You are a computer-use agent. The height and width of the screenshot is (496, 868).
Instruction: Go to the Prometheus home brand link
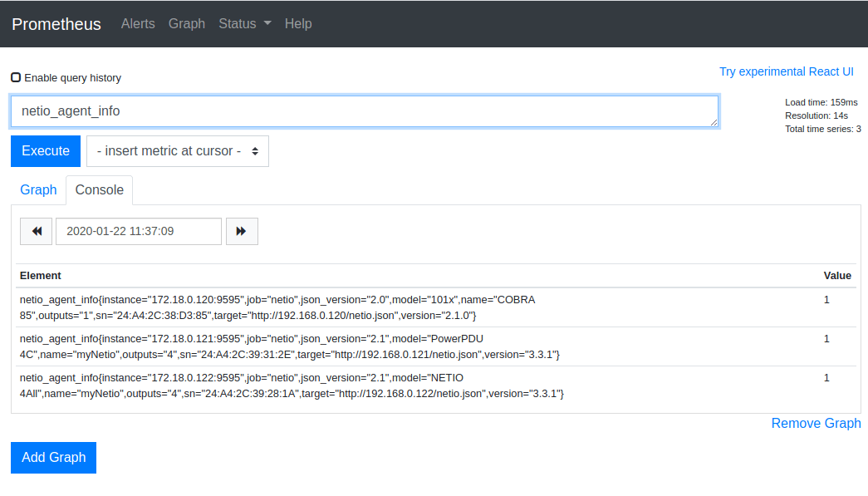tap(56, 24)
